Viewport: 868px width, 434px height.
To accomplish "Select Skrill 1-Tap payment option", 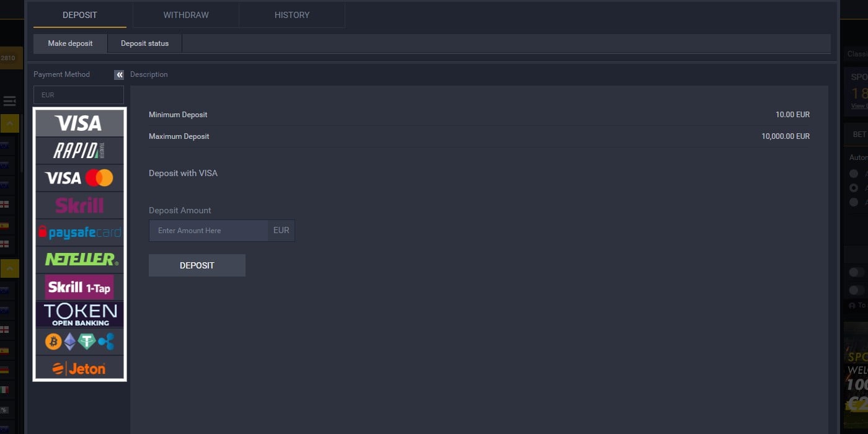I will coord(79,287).
